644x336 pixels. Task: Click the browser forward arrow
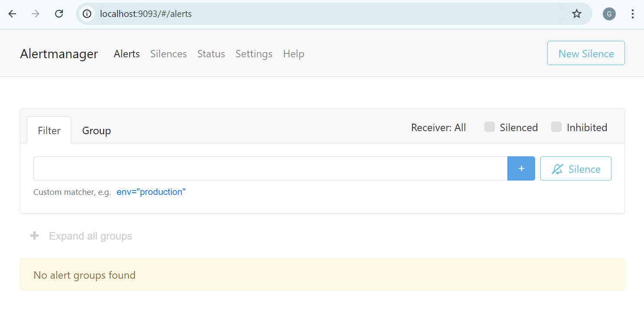click(36, 14)
